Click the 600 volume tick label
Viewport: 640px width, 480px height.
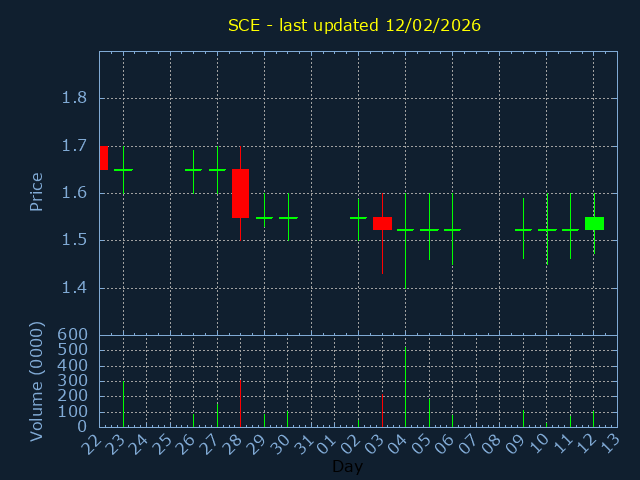tap(74, 335)
